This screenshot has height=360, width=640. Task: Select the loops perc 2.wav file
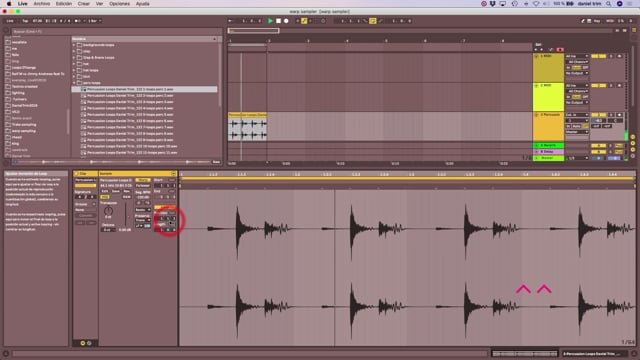tap(130, 96)
